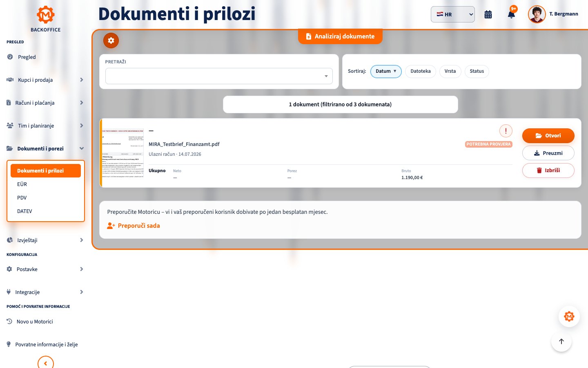Select Dokumenti i prilozi submenu item
The image size is (588, 368).
click(x=46, y=171)
